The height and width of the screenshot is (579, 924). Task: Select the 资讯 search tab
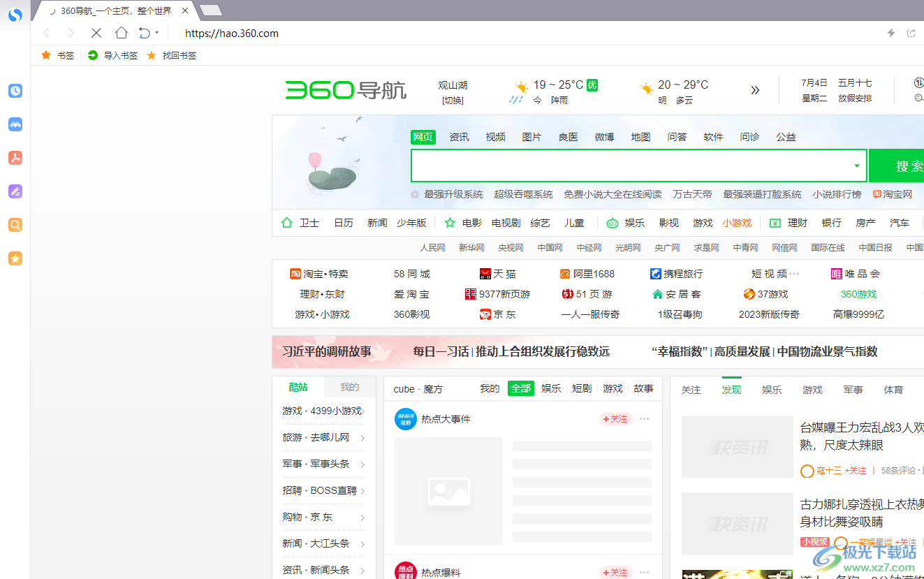point(460,137)
